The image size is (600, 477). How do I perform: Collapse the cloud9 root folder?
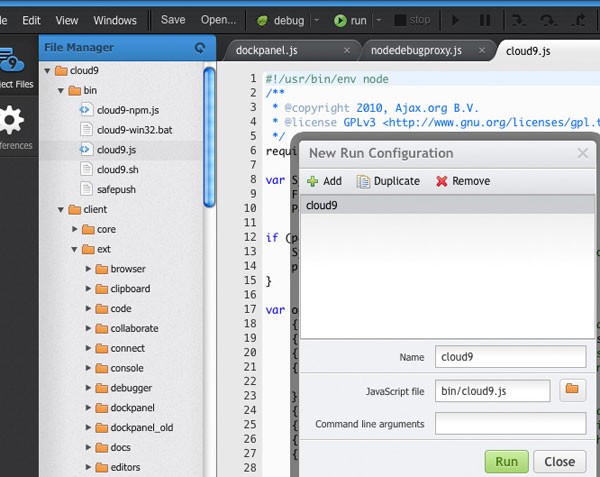coord(47,71)
